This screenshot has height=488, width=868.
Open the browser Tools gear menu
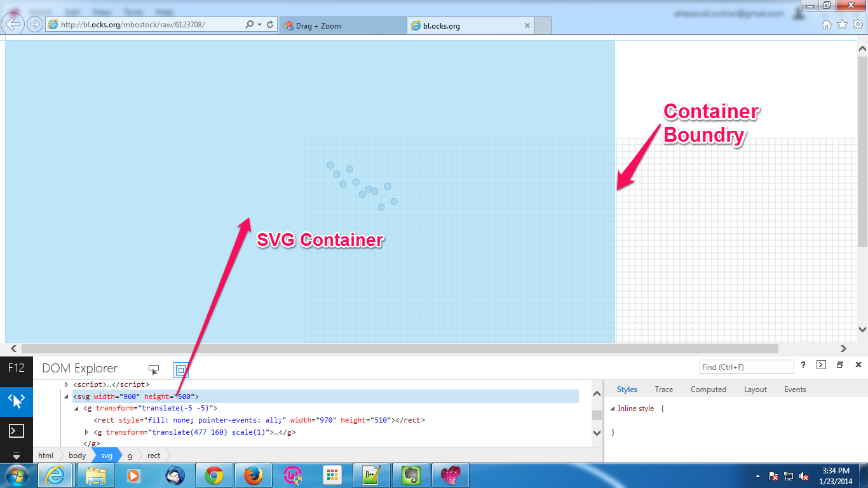[x=858, y=25]
